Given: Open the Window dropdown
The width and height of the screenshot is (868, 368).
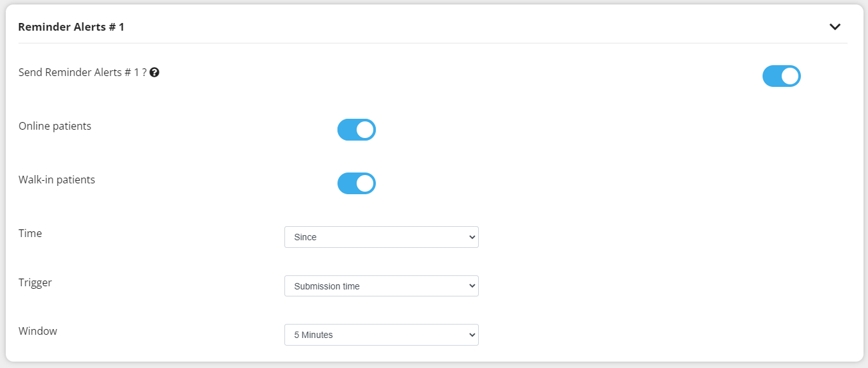Looking at the screenshot, I should [x=381, y=335].
